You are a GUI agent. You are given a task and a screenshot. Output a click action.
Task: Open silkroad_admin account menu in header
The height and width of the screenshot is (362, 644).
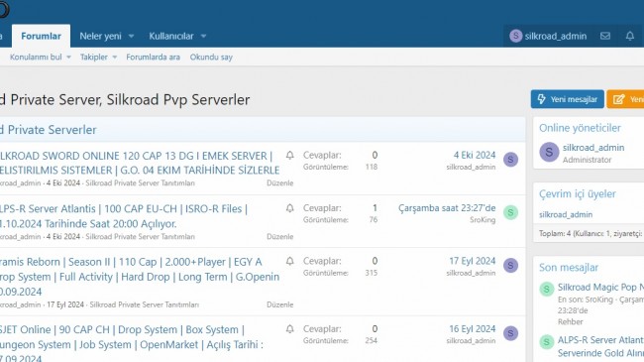[x=548, y=36]
